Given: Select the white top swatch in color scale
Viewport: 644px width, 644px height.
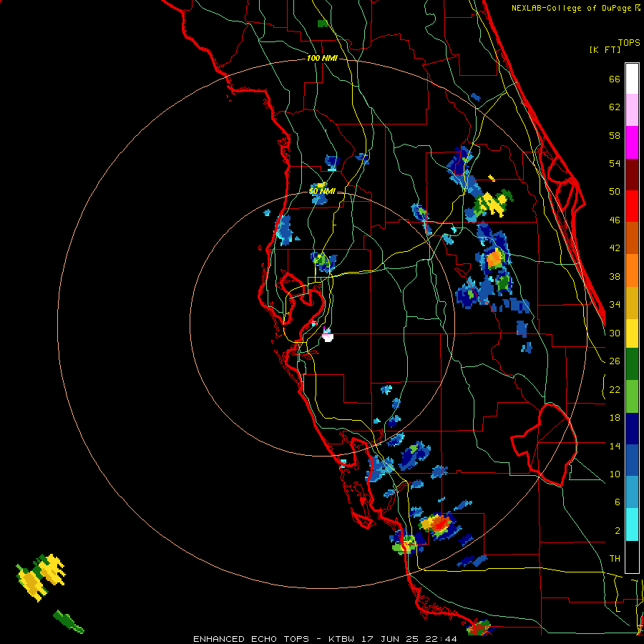Looking at the screenshot, I should (632, 79).
